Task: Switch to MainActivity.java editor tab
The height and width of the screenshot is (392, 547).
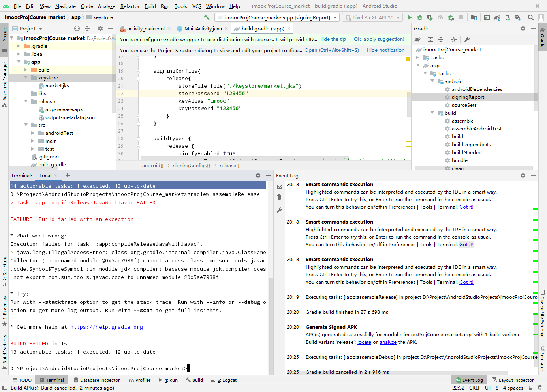Action: pyautogui.click(x=203, y=28)
